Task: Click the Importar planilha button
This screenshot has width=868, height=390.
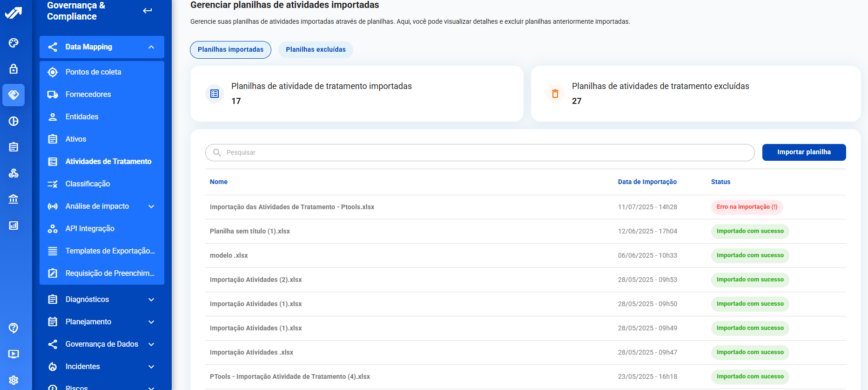Action: click(x=804, y=152)
